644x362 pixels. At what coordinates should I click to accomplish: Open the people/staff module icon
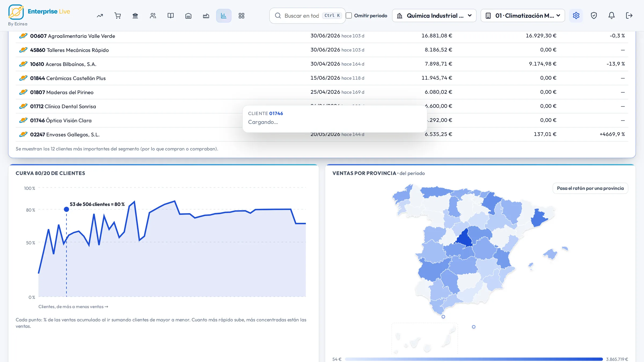[x=153, y=16]
